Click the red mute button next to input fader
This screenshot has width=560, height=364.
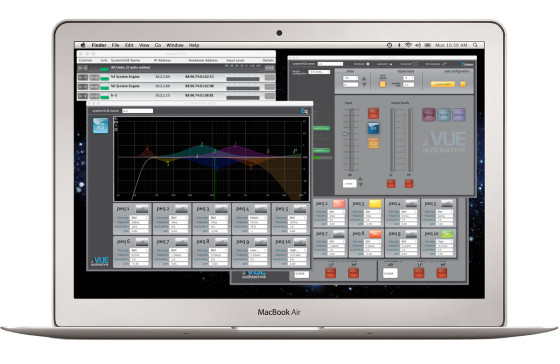(373, 113)
